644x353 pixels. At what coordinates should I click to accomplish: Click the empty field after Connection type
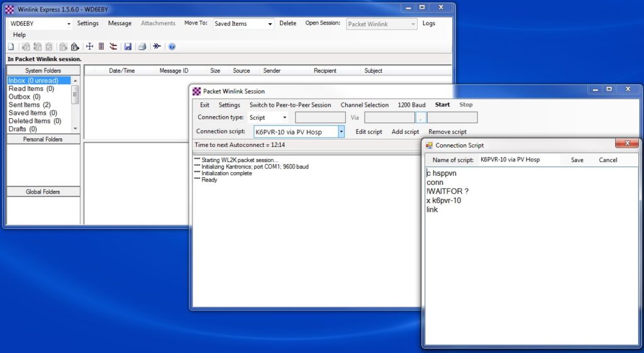pos(320,117)
